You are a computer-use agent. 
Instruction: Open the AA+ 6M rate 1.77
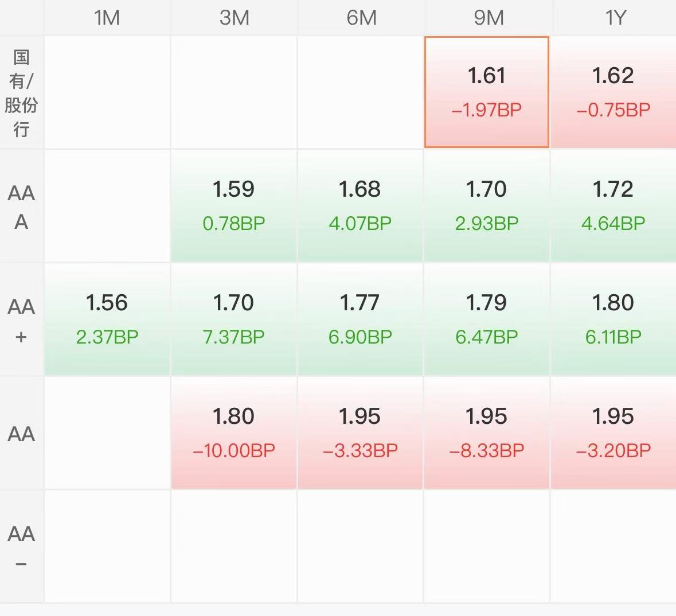pos(360,319)
